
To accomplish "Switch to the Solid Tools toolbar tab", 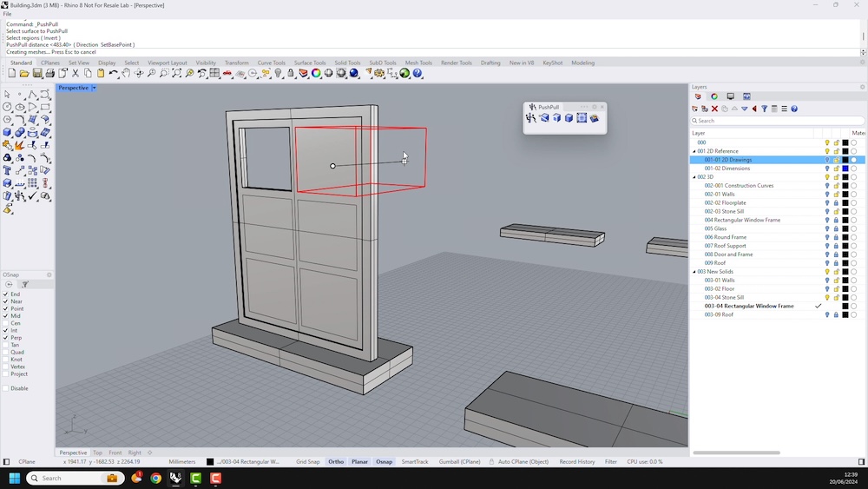I will tap(347, 63).
